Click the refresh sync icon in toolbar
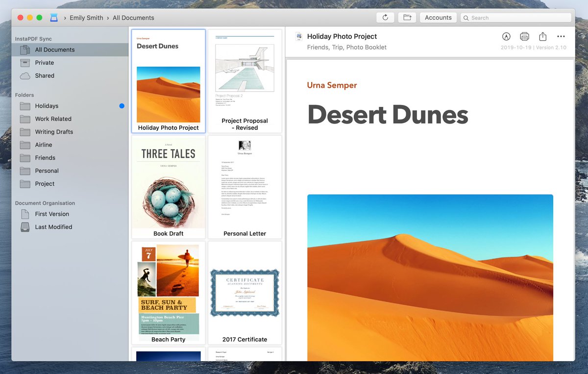The height and width of the screenshot is (374, 588). 385,18
